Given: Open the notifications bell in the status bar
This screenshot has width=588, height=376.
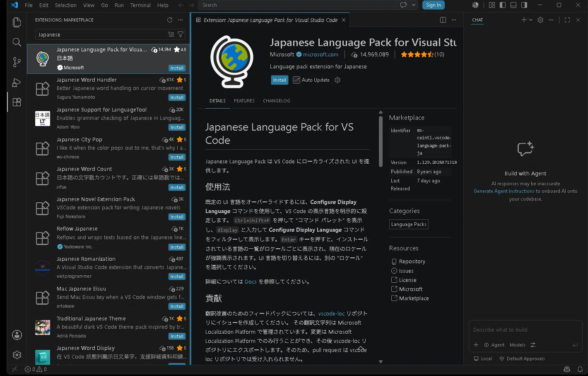Looking at the screenshot, I should pos(580,369).
